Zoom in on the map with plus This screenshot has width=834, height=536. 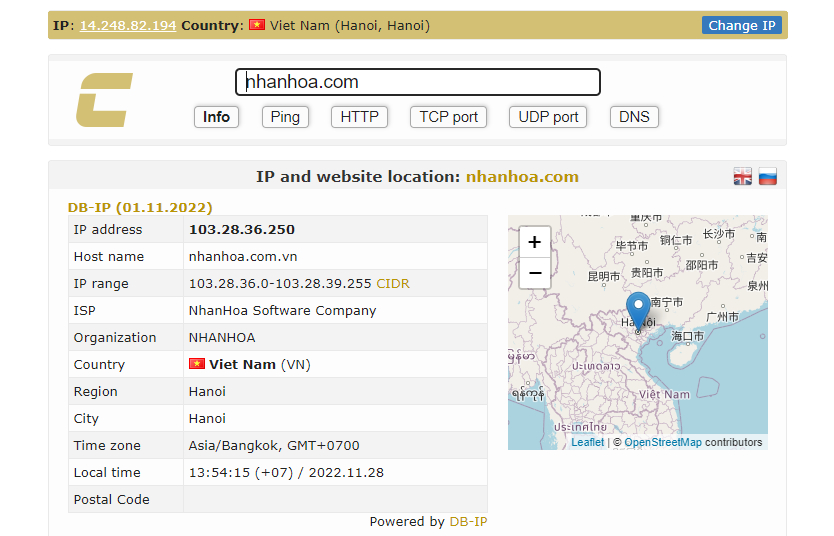click(535, 242)
